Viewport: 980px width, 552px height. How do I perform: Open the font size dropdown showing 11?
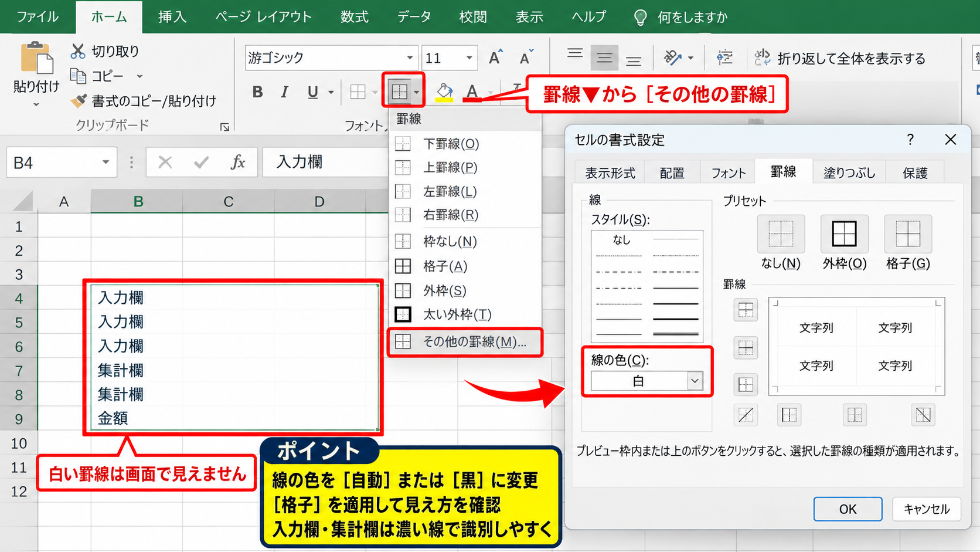click(x=469, y=57)
